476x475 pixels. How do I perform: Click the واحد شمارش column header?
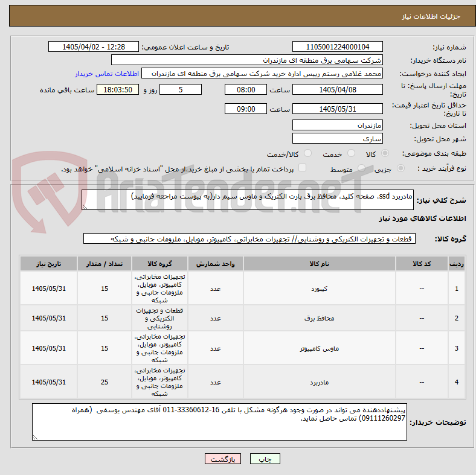(215, 264)
